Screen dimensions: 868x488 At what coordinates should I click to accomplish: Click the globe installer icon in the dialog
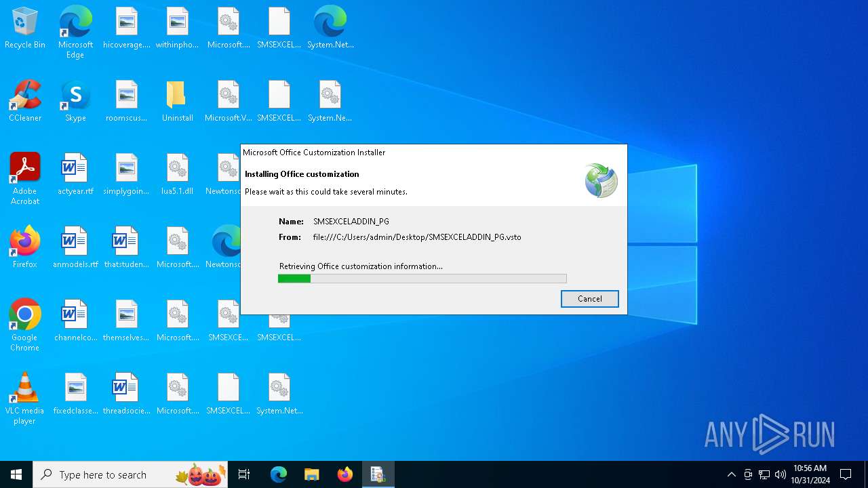click(601, 180)
